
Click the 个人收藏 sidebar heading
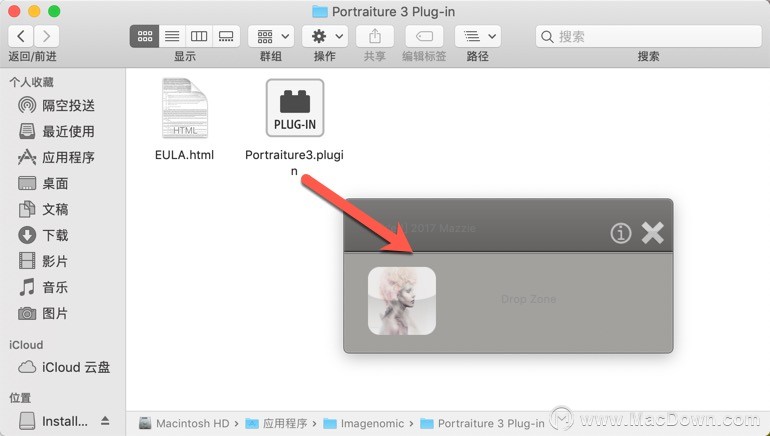click(x=31, y=82)
